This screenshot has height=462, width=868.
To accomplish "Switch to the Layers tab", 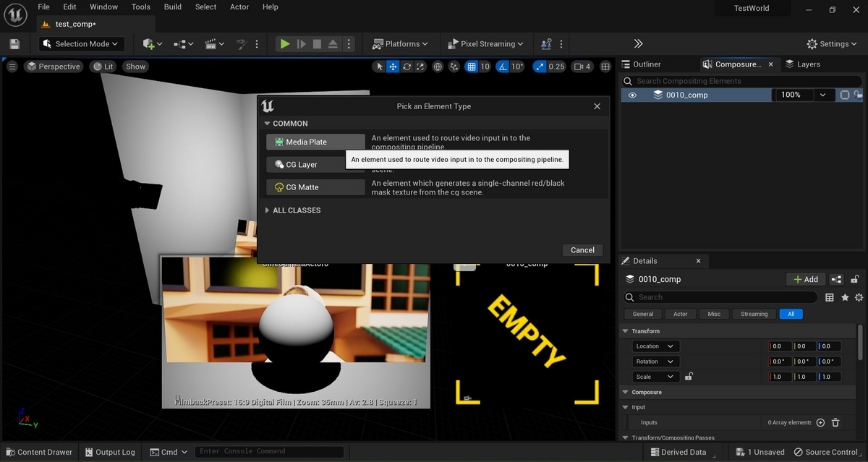I will [803, 64].
